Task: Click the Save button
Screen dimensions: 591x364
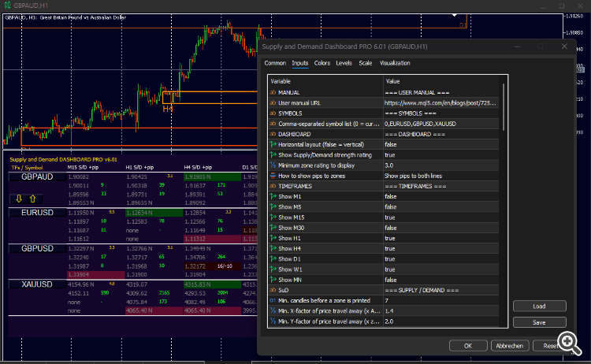Action: click(539, 322)
